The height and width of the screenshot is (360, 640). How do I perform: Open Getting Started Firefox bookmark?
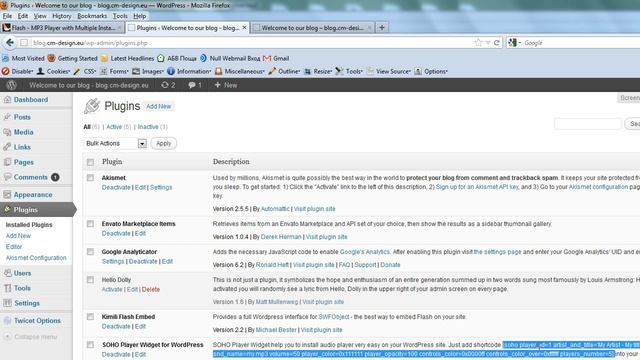(x=73, y=58)
